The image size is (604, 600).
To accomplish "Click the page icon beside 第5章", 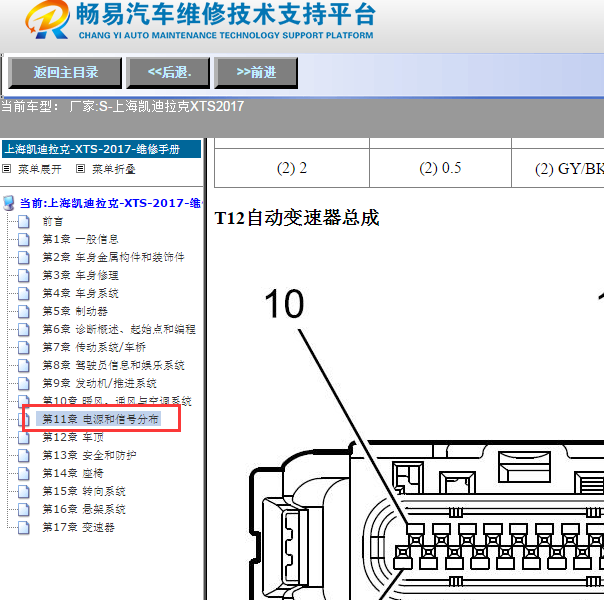I will coord(23,311).
